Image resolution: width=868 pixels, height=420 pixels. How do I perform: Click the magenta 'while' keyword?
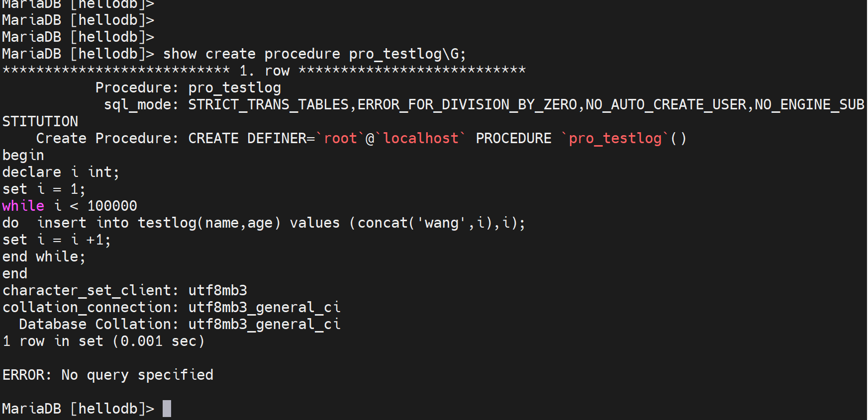tap(23, 206)
